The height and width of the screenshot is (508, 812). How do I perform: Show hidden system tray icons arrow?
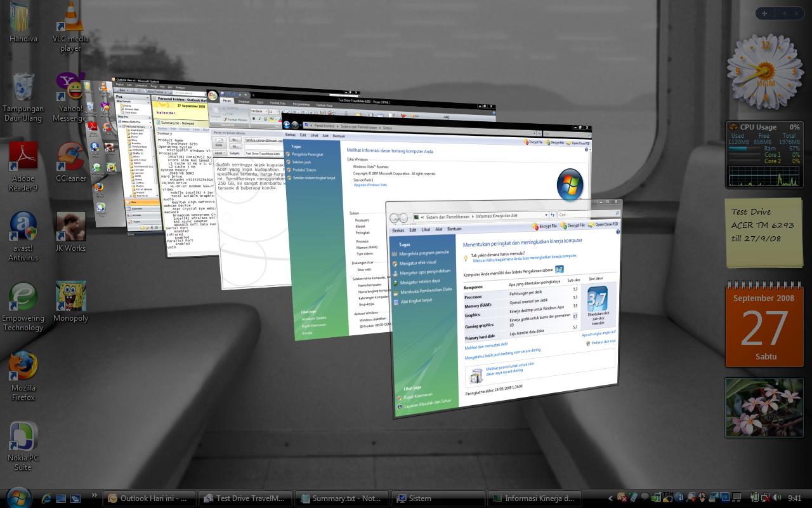click(x=611, y=498)
